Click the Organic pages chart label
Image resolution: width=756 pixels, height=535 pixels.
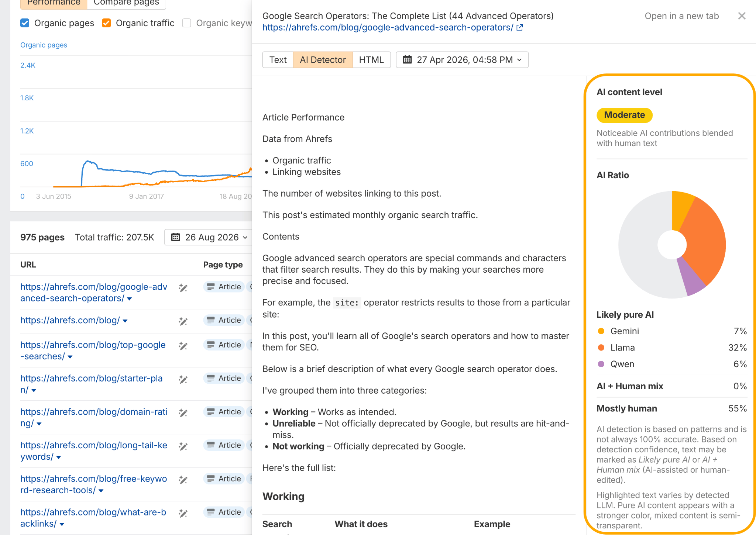pos(44,45)
